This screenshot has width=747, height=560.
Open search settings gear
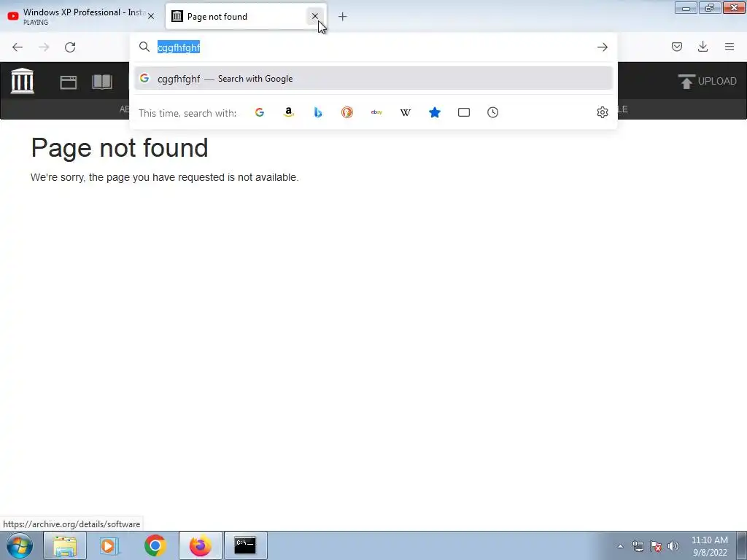(602, 112)
